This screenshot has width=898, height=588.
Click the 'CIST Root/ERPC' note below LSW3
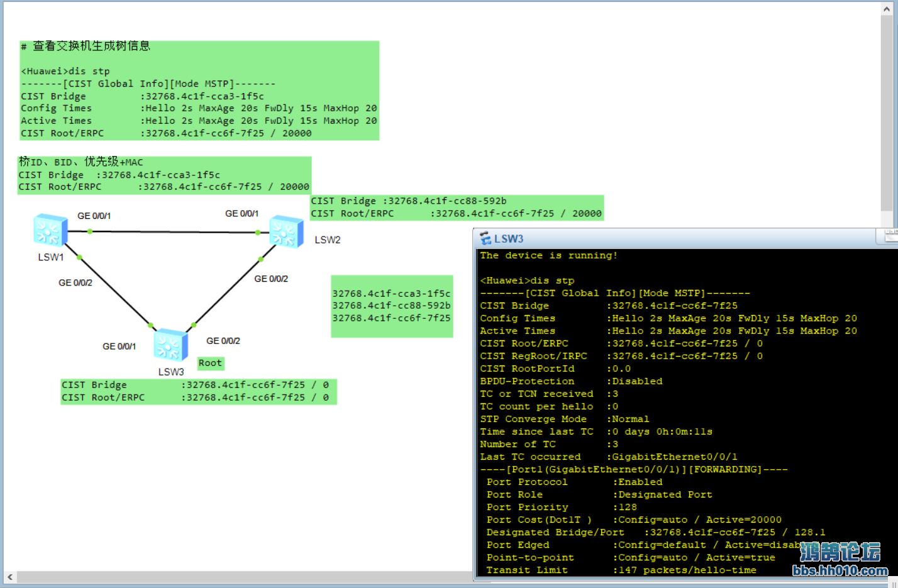coord(196,397)
